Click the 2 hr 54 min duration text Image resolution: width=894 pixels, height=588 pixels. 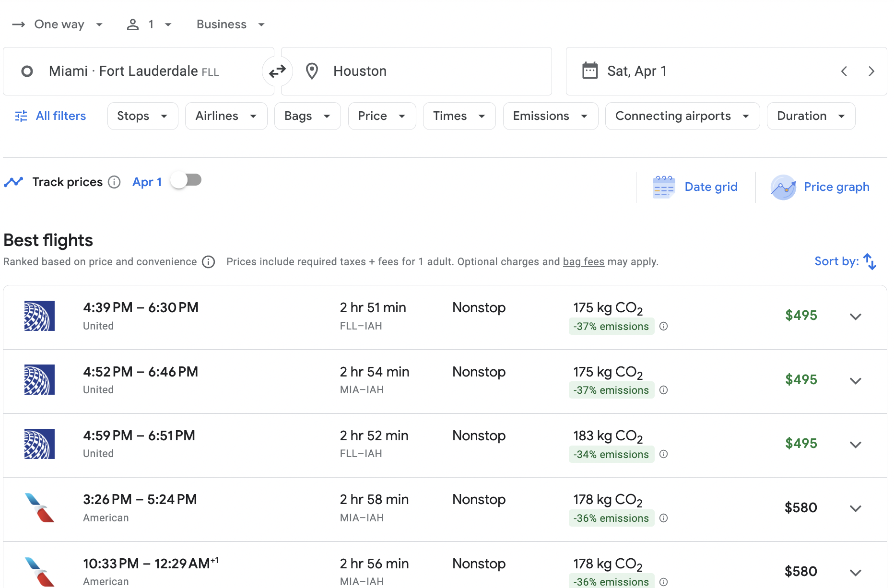pyautogui.click(x=375, y=372)
